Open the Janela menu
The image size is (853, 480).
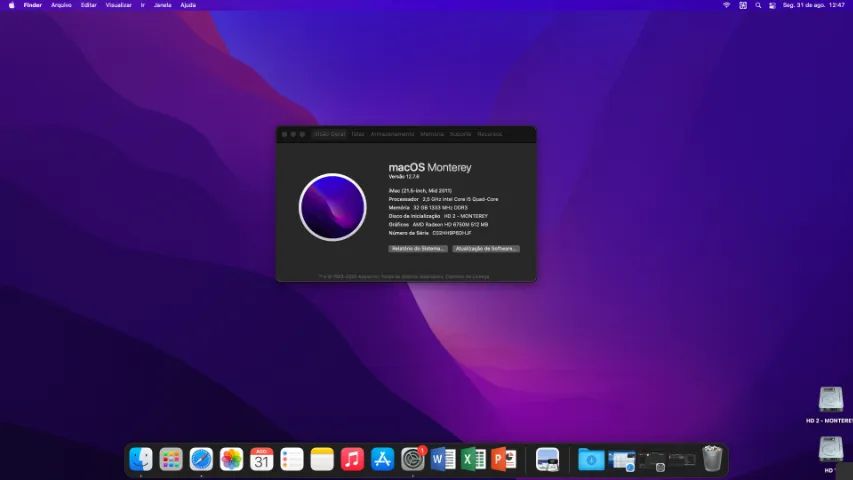pyautogui.click(x=163, y=5)
